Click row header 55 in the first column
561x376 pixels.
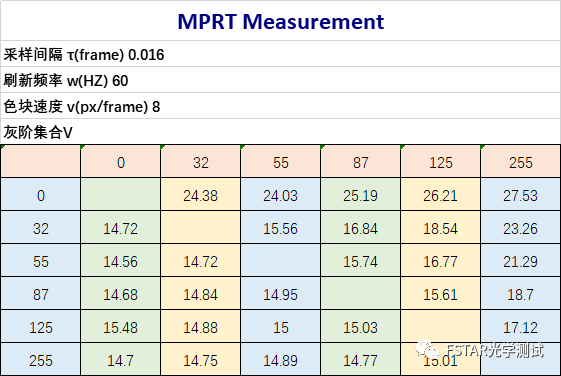point(41,261)
